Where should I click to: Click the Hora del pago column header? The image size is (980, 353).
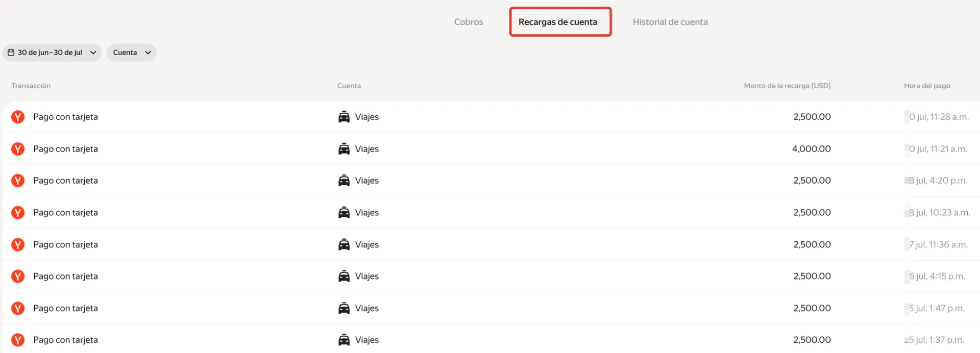pos(927,86)
